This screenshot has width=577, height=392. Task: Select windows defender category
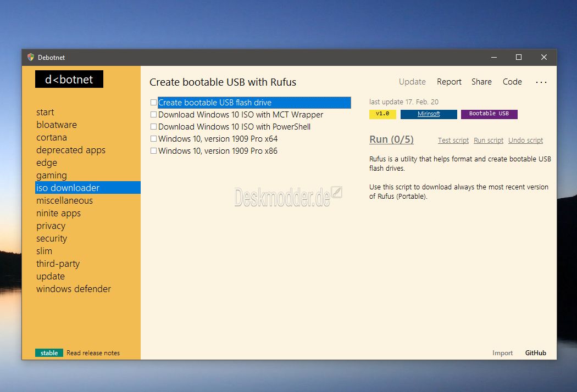coord(74,289)
